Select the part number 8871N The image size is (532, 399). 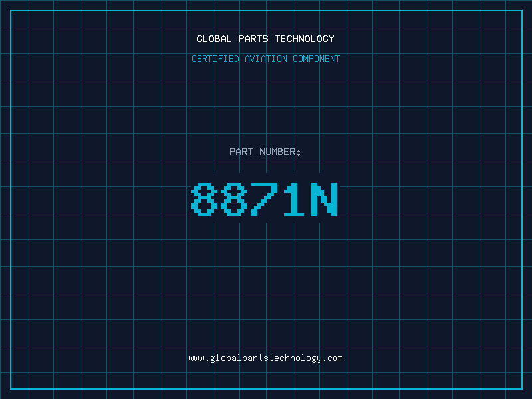click(264, 199)
